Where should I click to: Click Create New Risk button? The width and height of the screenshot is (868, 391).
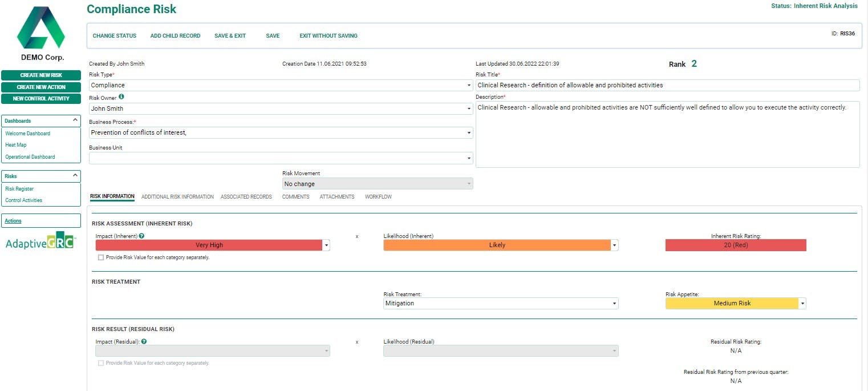point(41,75)
